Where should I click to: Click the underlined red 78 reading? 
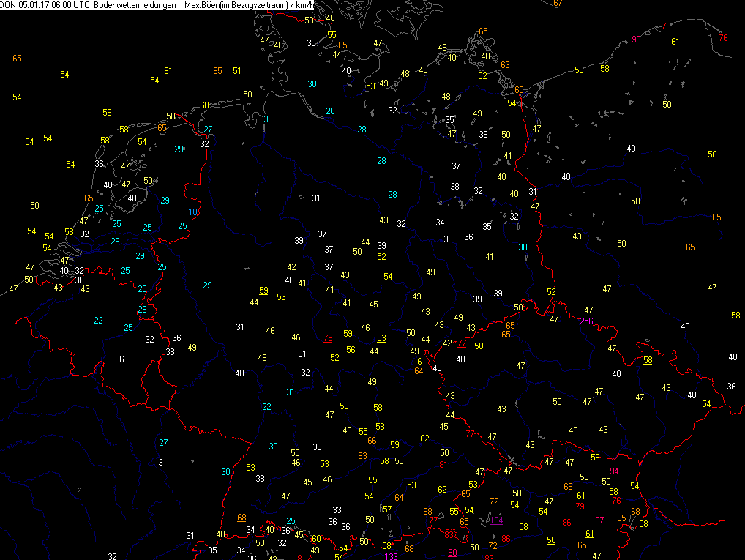tap(328, 338)
